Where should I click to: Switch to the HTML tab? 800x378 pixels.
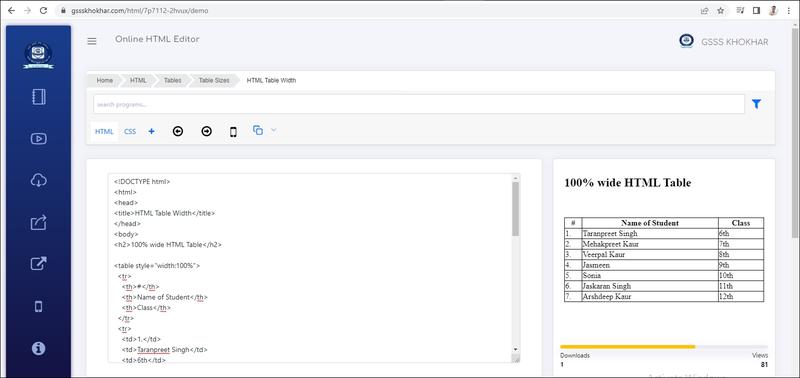(104, 132)
